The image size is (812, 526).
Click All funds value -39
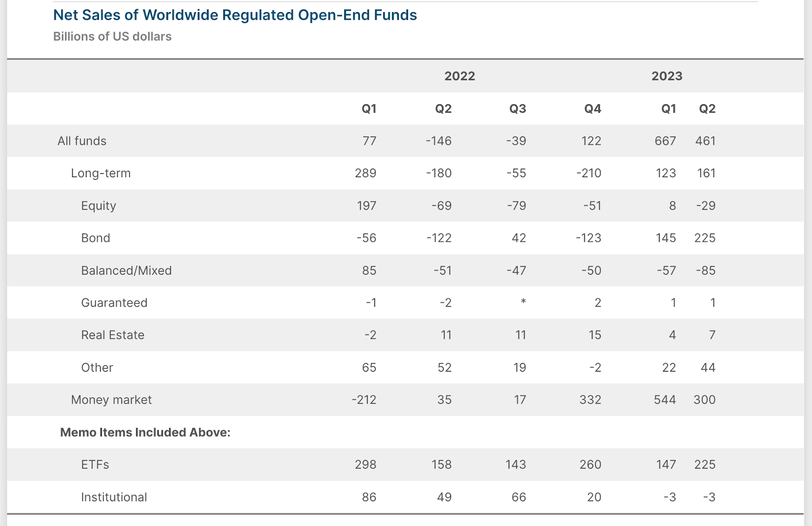pos(516,141)
